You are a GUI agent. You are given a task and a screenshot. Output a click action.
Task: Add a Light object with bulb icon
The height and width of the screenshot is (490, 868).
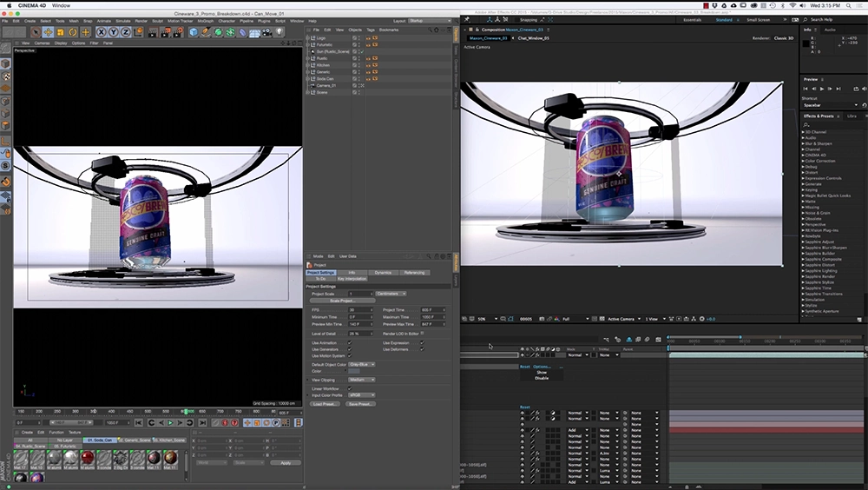(x=279, y=32)
